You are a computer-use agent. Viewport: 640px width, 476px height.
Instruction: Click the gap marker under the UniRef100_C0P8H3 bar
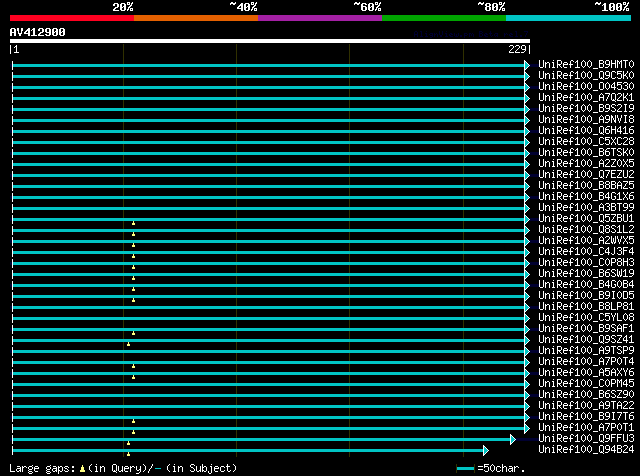[133, 267]
